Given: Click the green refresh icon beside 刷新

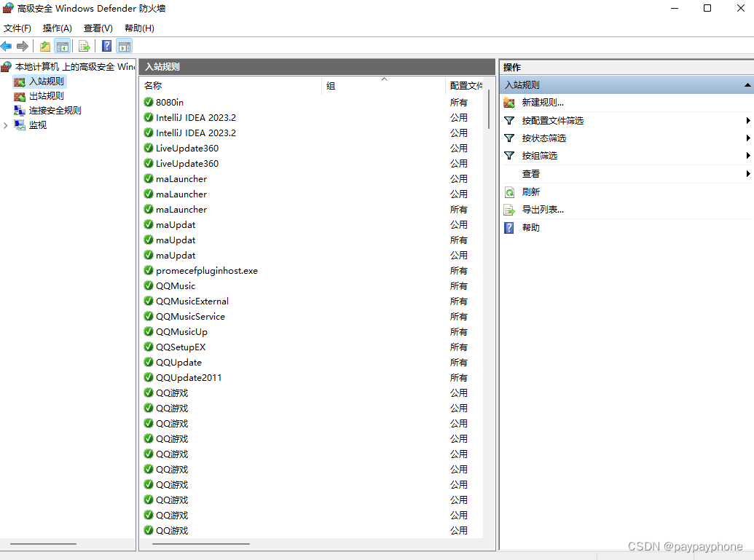Looking at the screenshot, I should [509, 192].
